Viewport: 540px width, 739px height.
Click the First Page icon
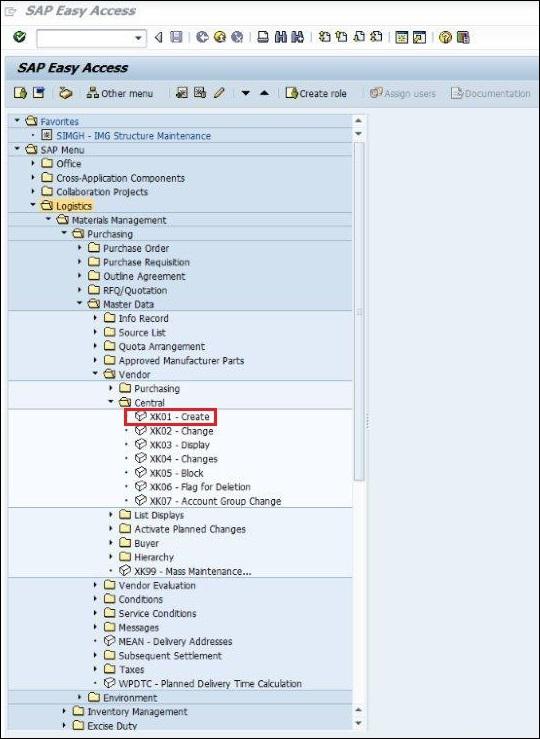click(324, 37)
